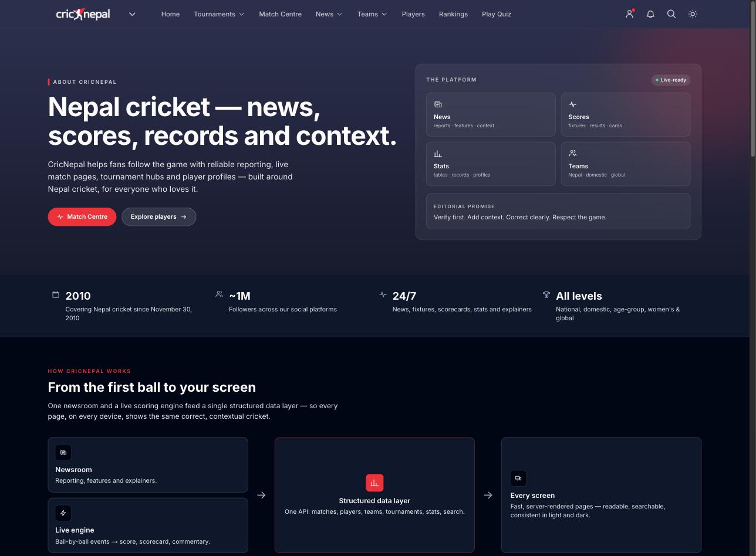Open the Tournaments dropdown menu
The height and width of the screenshot is (556, 756).
[x=219, y=14]
